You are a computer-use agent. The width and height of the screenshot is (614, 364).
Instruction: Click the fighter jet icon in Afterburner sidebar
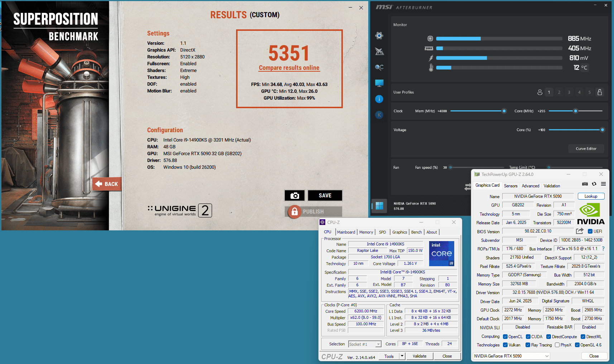pyautogui.click(x=379, y=51)
